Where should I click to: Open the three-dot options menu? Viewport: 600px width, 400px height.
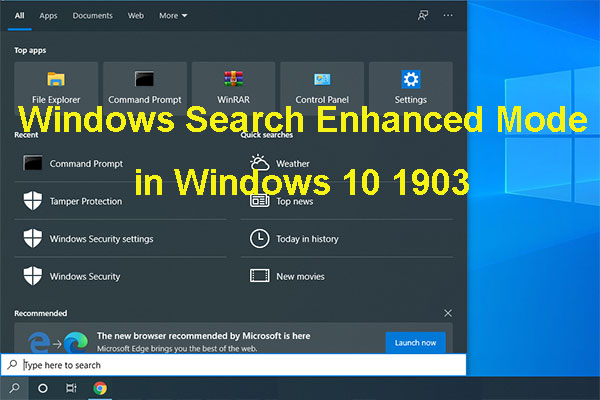(x=448, y=15)
